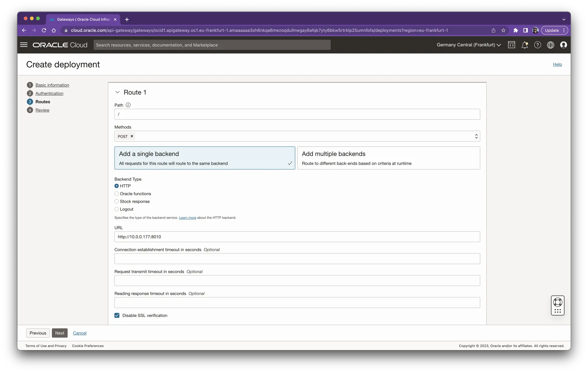Open the Help link
The width and height of the screenshot is (588, 373).
pyautogui.click(x=557, y=64)
